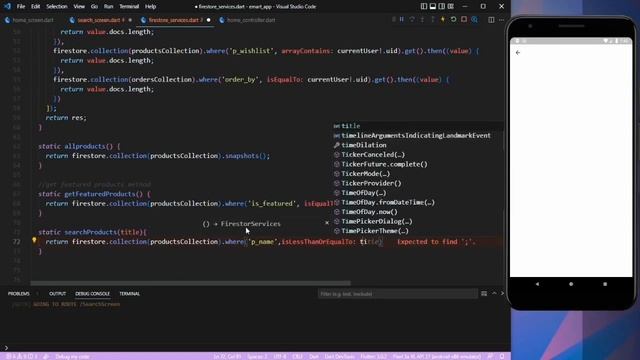Open the Selection menu
The height and width of the screenshot is (360, 640).
click(x=56, y=7)
